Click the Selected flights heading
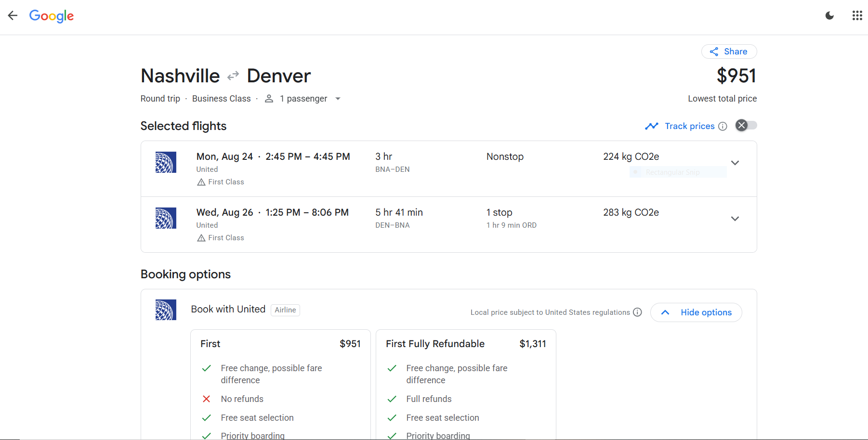Image resolution: width=868 pixels, height=440 pixels. point(184,126)
